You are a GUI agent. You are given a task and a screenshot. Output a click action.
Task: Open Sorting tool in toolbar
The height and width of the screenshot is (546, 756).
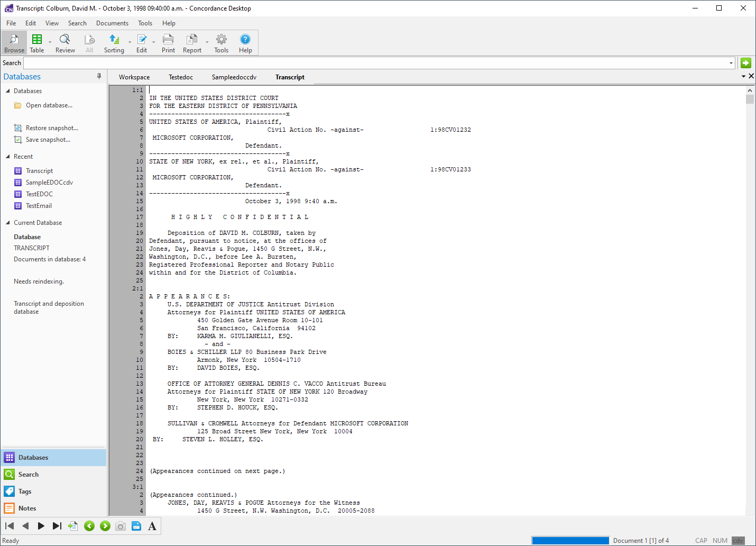pos(114,43)
